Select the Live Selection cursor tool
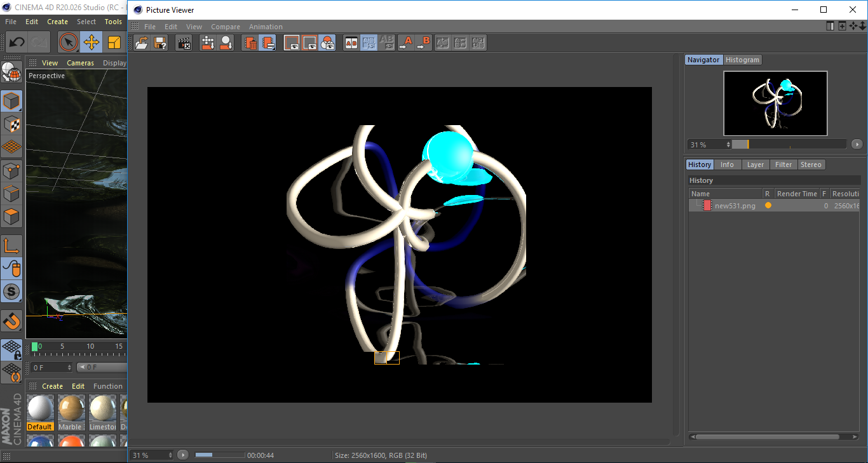This screenshot has width=868, height=463. [69, 43]
